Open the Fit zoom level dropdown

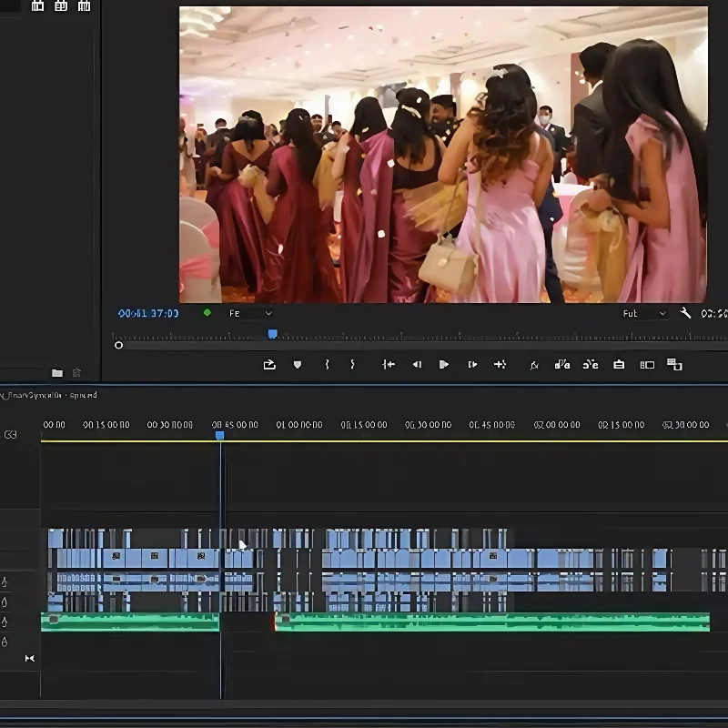pos(250,313)
